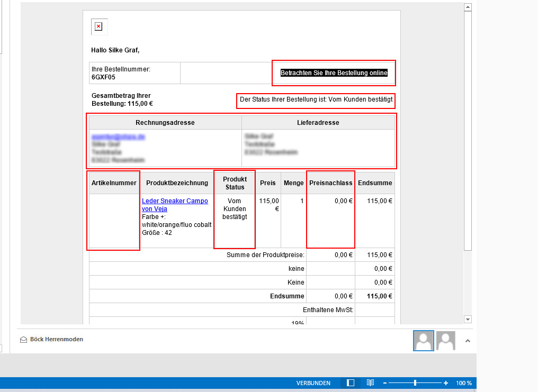The width and height of the screenshot is (538, 392).
Task: Open Leder Sneaker Campo von Veja link
Action: point(175,205)
